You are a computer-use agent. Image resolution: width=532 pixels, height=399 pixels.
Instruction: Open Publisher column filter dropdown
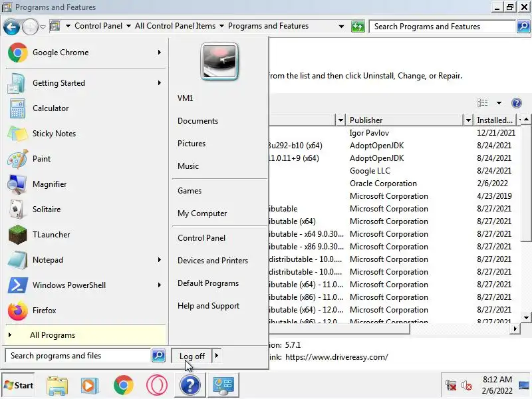coord(468,120)
